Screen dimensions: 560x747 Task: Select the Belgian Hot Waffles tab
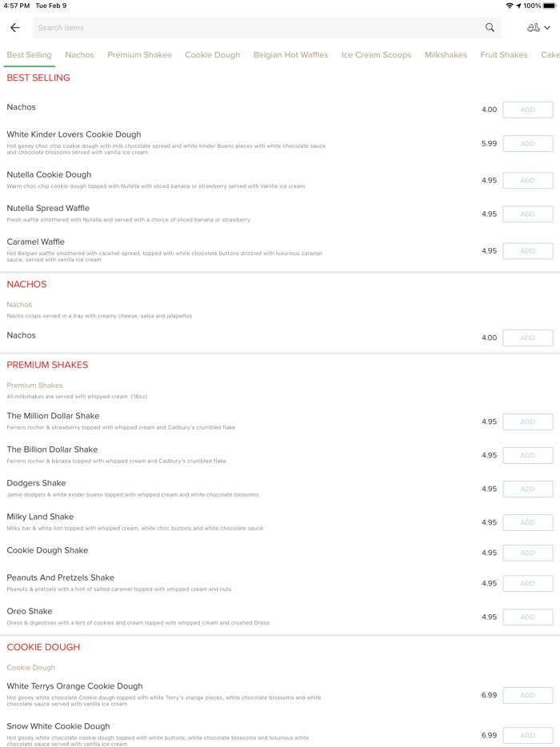tap(290, 55)
